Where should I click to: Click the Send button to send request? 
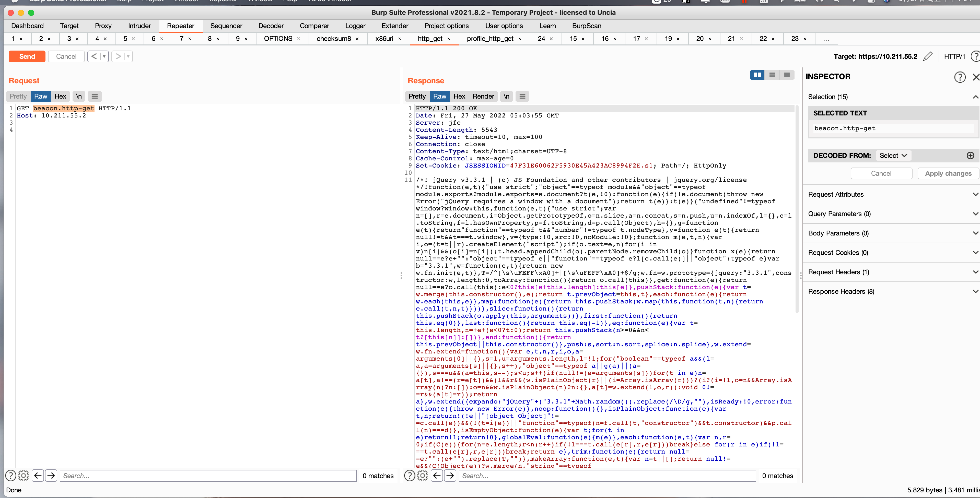coord(26,56)
